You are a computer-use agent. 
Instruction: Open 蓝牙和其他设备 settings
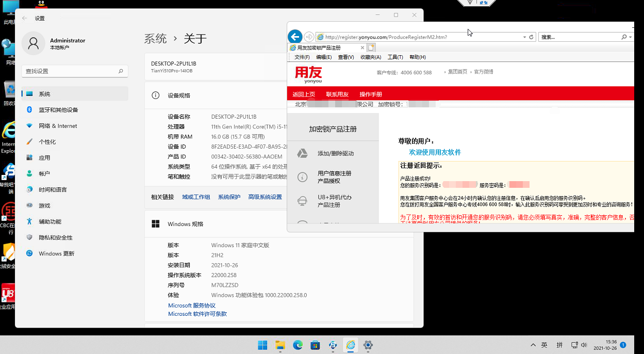click(x=75, y=110)
